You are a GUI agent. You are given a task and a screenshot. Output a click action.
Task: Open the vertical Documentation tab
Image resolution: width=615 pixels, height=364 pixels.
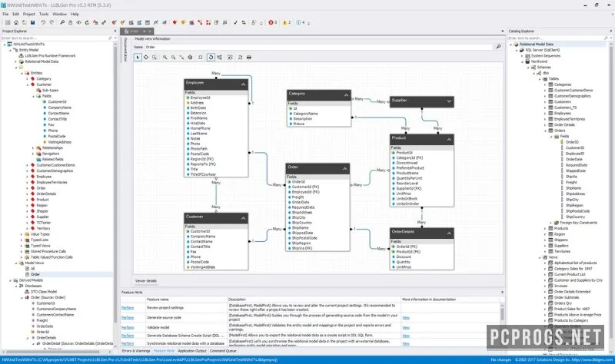coord(125,50)
